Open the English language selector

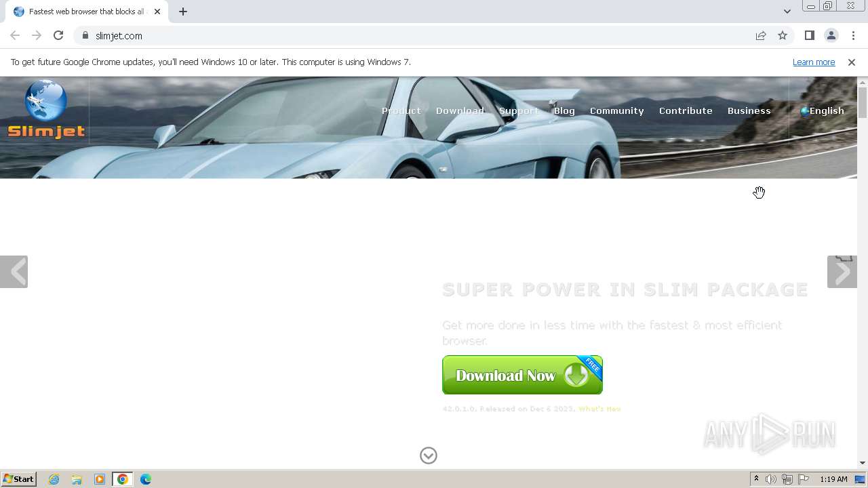click(x=822, y=110)
